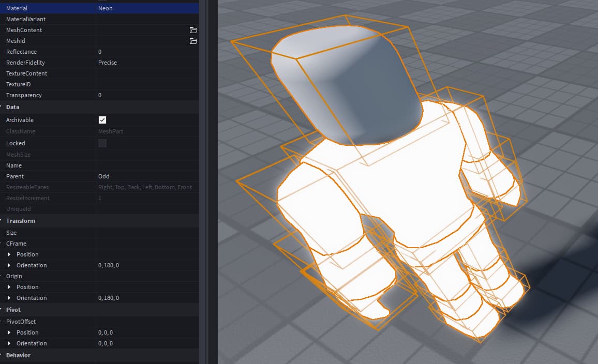Select PivotOffset Position value 0, 0, 0

click(x=106, y=332)
